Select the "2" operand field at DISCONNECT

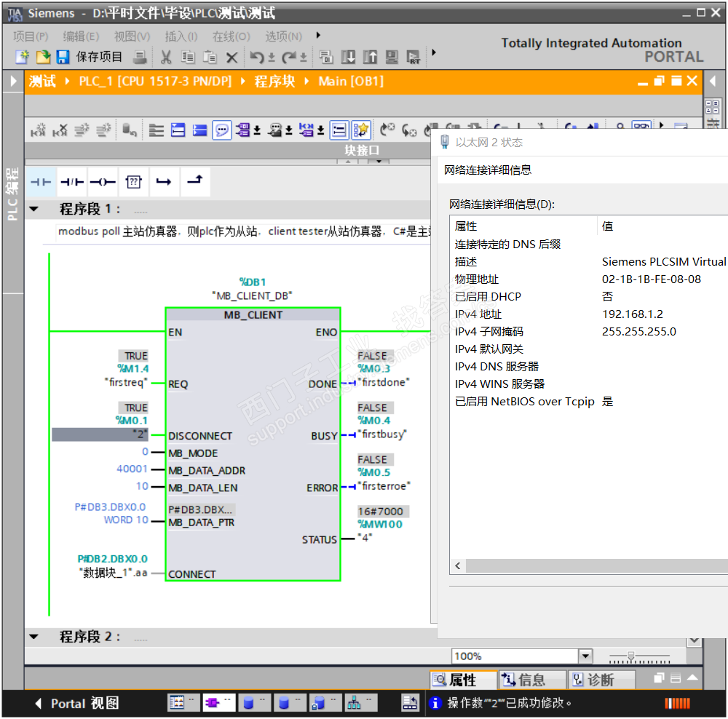(100, 434)
